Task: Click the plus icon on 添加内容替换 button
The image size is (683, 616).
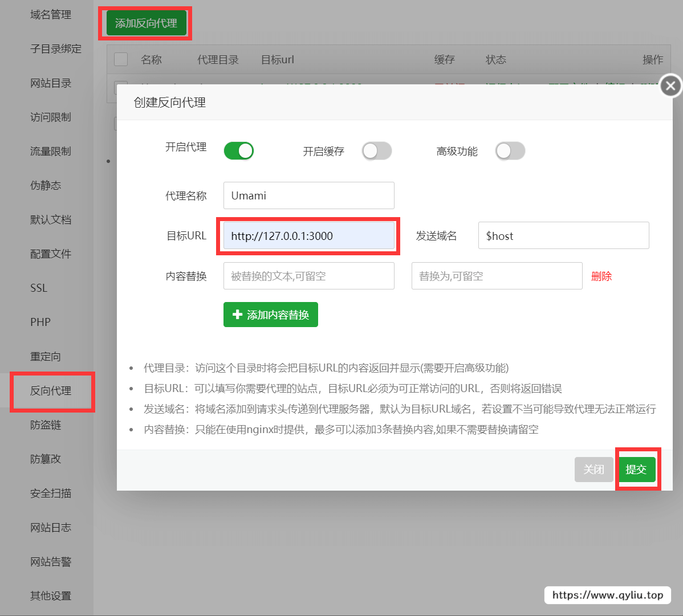Action: click(238, 314)
